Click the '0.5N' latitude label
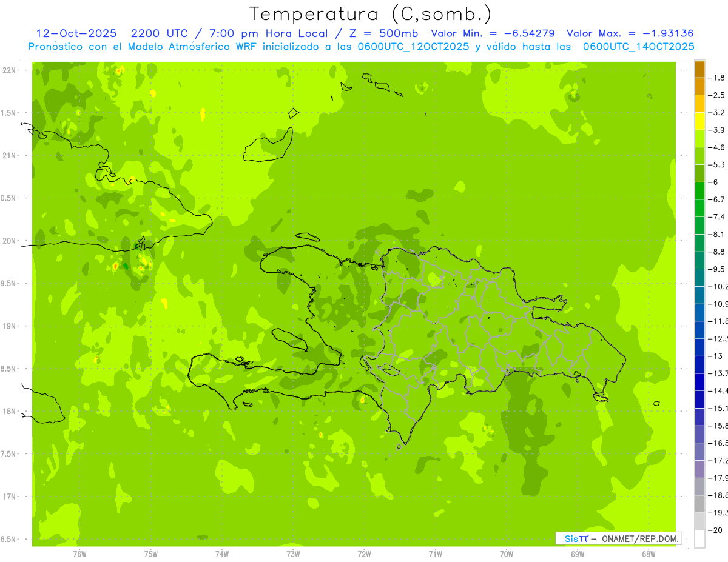The height and width of the screenshot is (562, 728). coord(8,198)
